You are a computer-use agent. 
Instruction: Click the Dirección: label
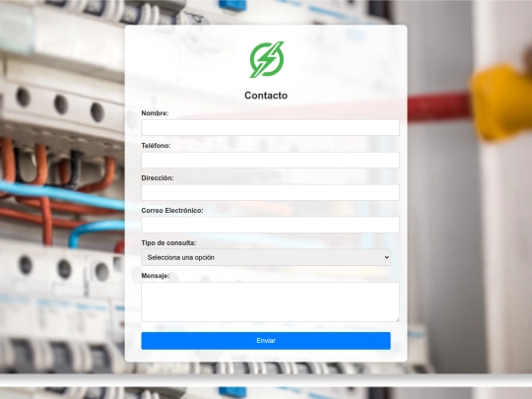click(x=158, y=178)
